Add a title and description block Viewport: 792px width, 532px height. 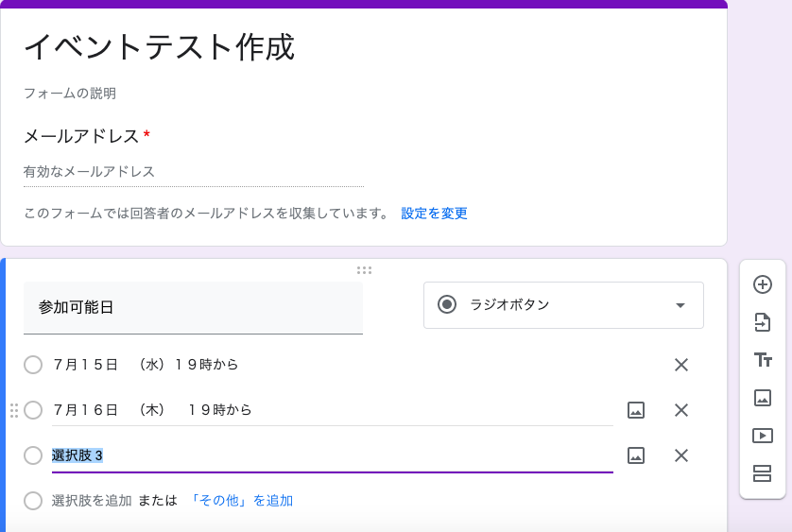(763, 360)
